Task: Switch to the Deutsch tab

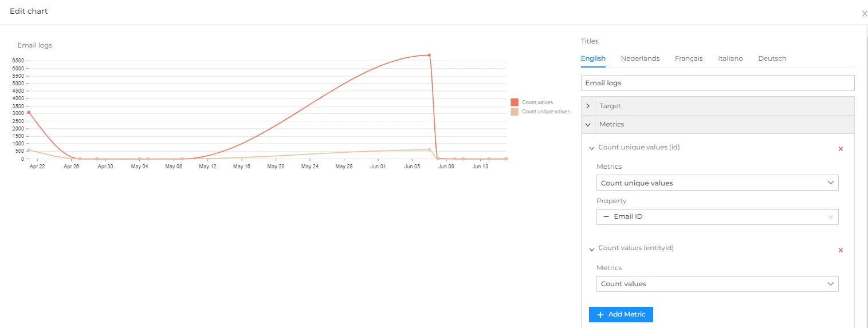Action: [x=772, y=58]
